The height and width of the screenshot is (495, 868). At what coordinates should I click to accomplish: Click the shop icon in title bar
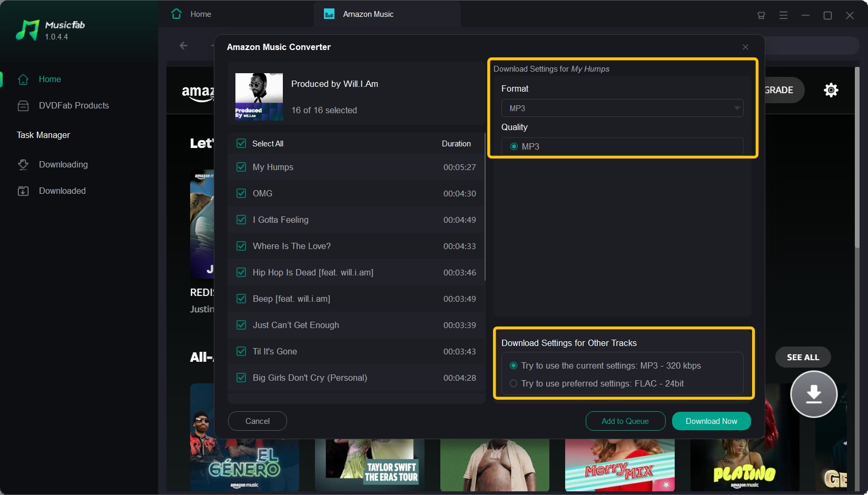coord(761,15)
